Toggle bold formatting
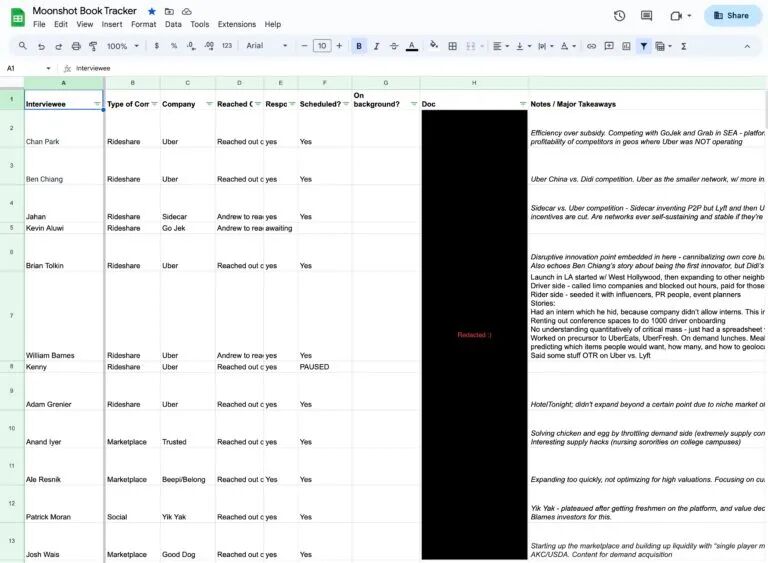The width and height of the screenshot is (768, 563). click(x=359, y=46)
